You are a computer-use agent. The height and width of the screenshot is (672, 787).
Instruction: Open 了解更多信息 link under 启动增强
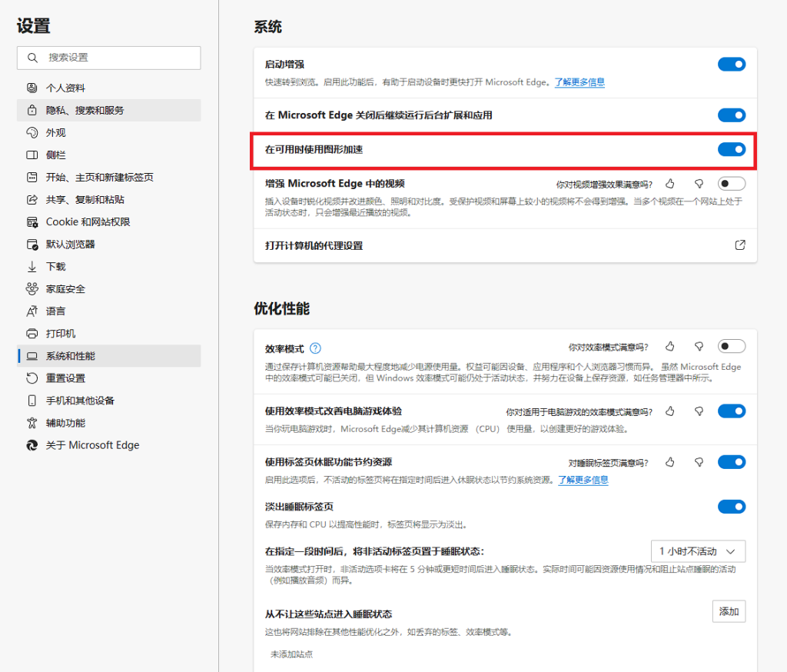pyautogui.click(x=579, y=82)
